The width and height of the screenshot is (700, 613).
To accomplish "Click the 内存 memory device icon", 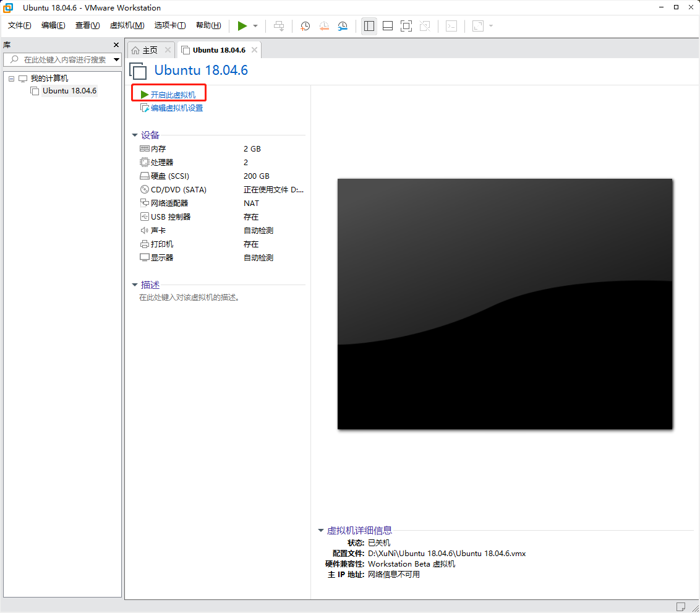I will pos(144,148).
